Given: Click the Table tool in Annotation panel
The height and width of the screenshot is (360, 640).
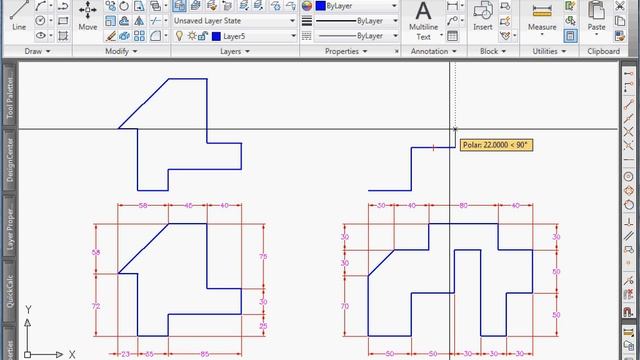Looking at the screenshot, I should click(x=452, y=36).
